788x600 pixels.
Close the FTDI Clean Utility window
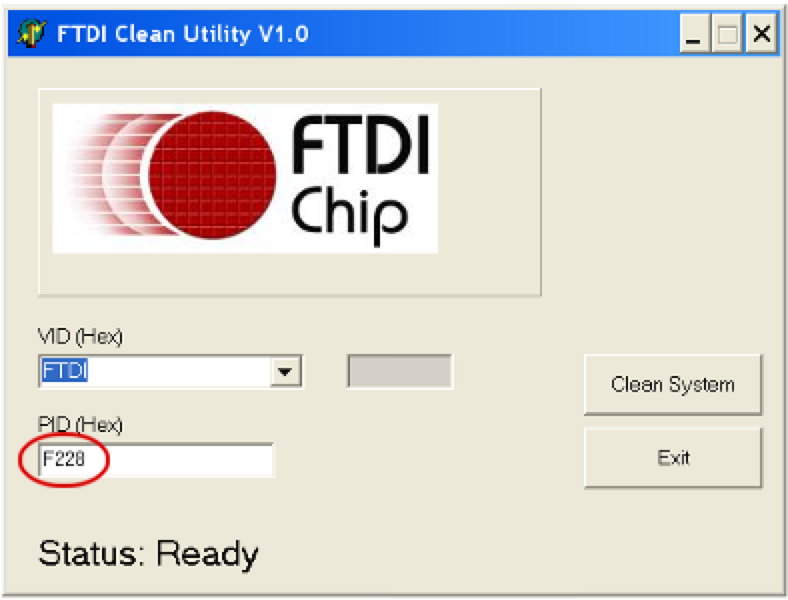761,34
